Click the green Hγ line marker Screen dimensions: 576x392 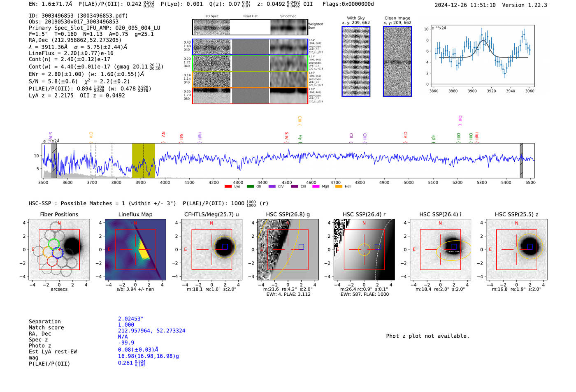[x=300, y=139]
